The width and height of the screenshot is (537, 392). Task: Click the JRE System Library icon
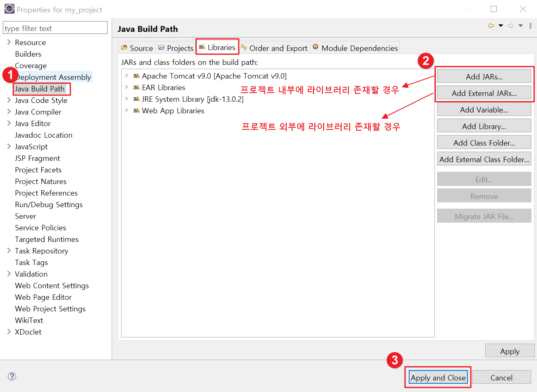(137, 99)
